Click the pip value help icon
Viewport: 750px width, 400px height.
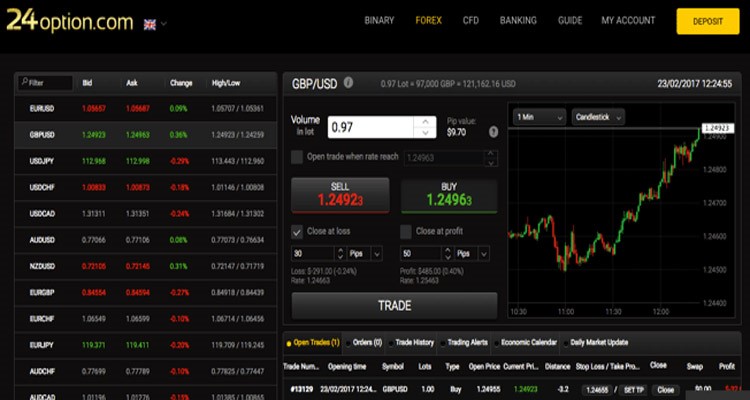pos(493,131)
